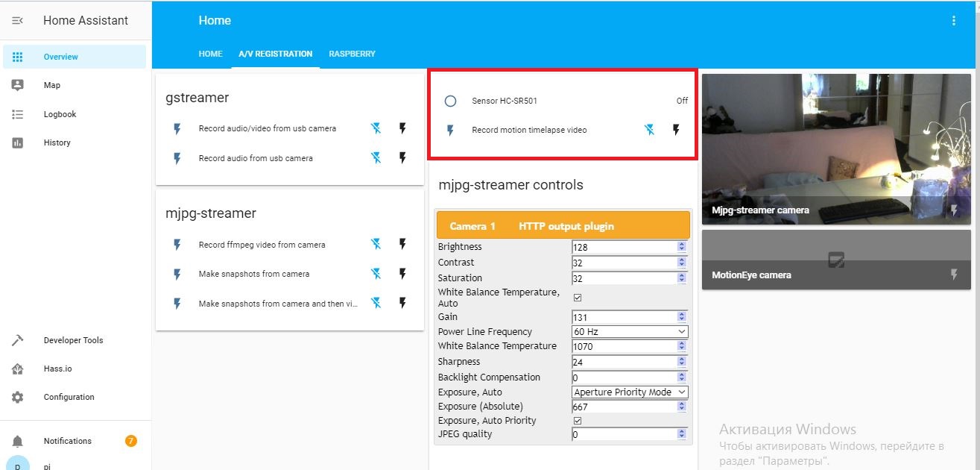980x470 pixels.
Task: Turn on Record audio from usb camera
Action: [403, 158]
